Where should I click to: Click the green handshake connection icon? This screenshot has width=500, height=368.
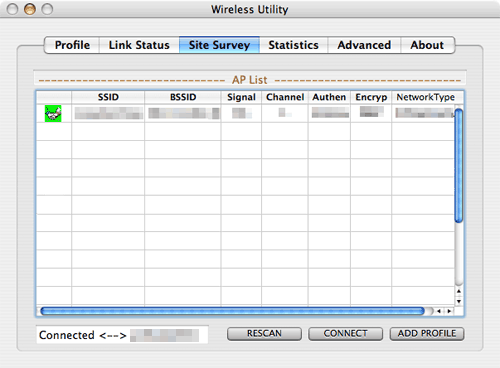pos(53,114)
